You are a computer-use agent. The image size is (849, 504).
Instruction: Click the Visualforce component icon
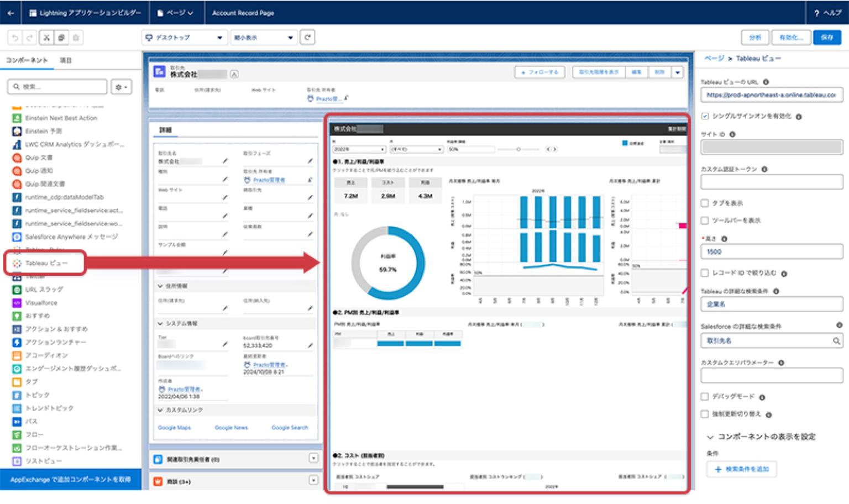tap(16, 302)
